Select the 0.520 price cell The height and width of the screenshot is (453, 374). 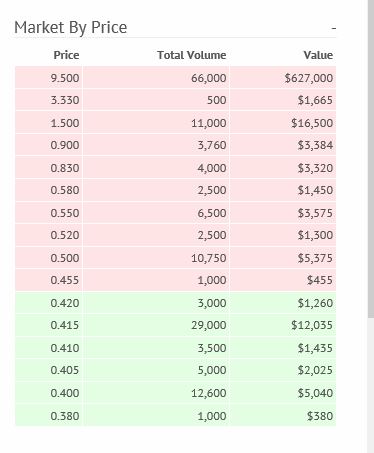click(49, 235)
